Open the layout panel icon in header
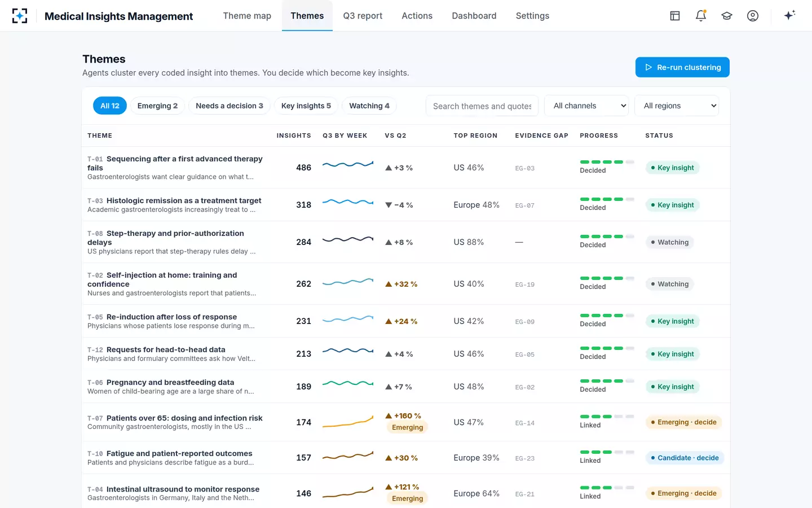Viewport: 812px width, 508px height. (675, 16)
